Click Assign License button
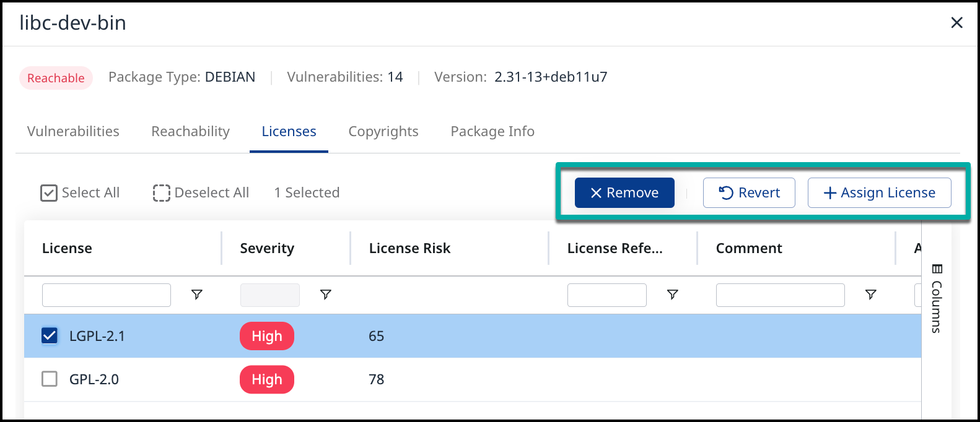Screen dimensions: 980x422 [879, 193]
